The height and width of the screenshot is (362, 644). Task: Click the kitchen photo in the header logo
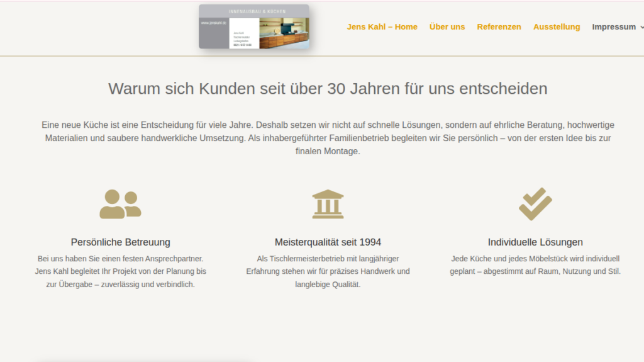click(x=284, y=33)
